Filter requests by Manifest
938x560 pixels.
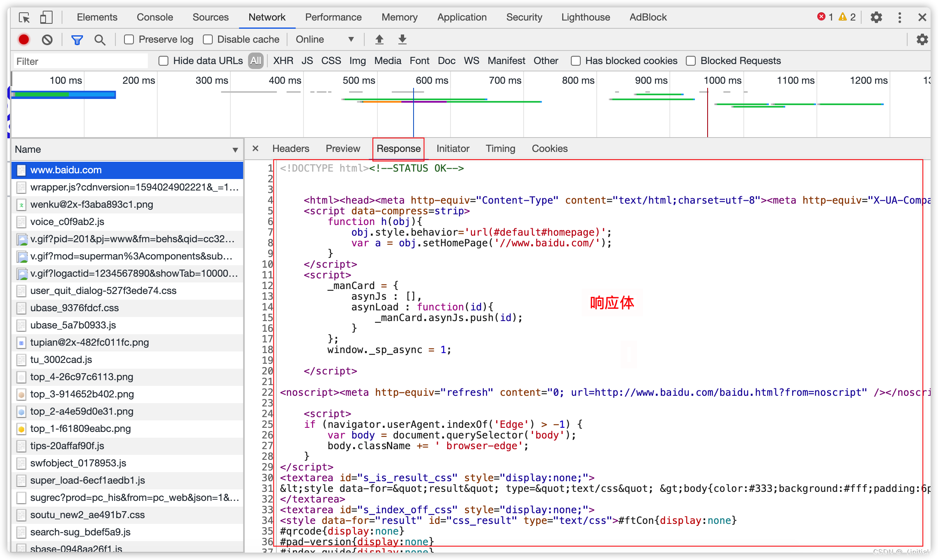point(506,61)
